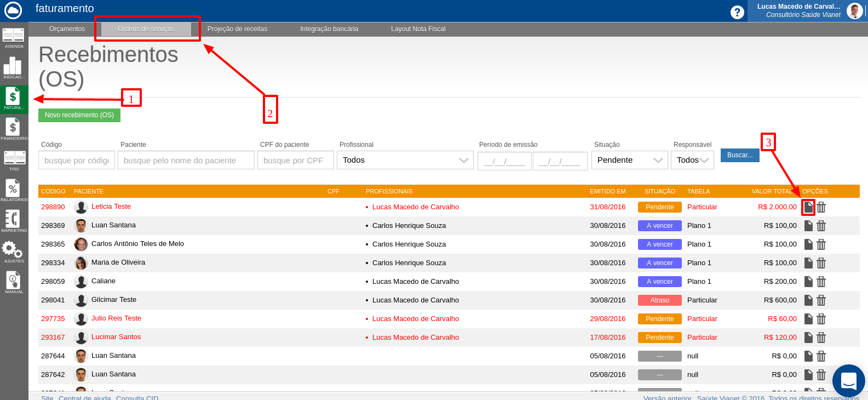Expand the Profissional dropdown
868x400 pixels.
pos(405,161)
